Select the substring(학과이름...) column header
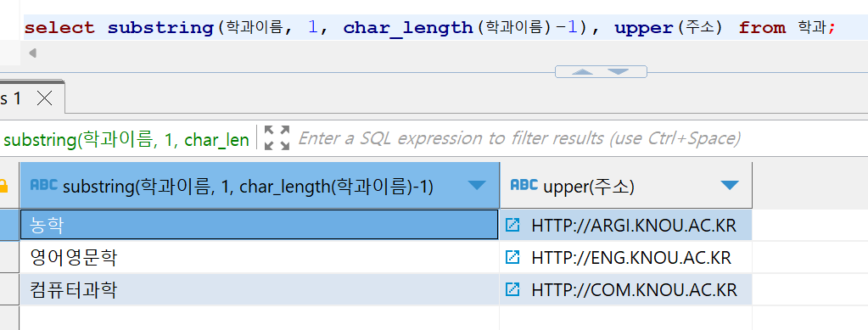Image resolution: width=868 pixels, height=330 pixels. [x=260, y=186]
